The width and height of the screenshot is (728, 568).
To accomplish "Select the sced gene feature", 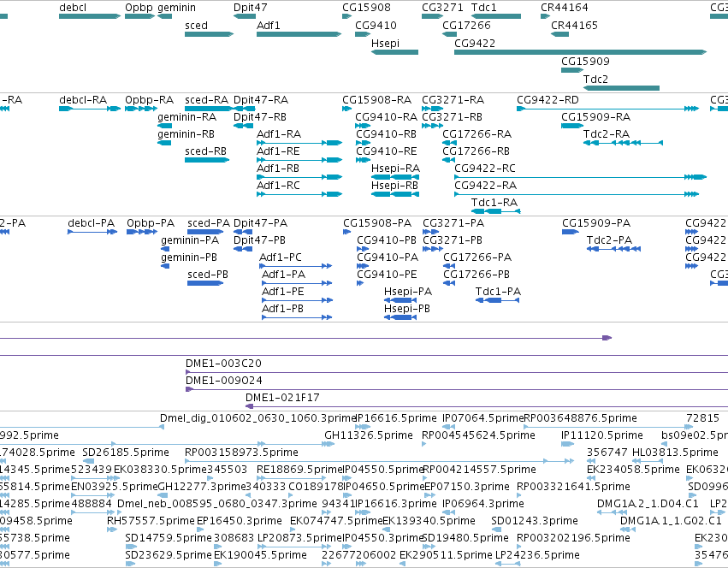I will [x=209, y=34].
